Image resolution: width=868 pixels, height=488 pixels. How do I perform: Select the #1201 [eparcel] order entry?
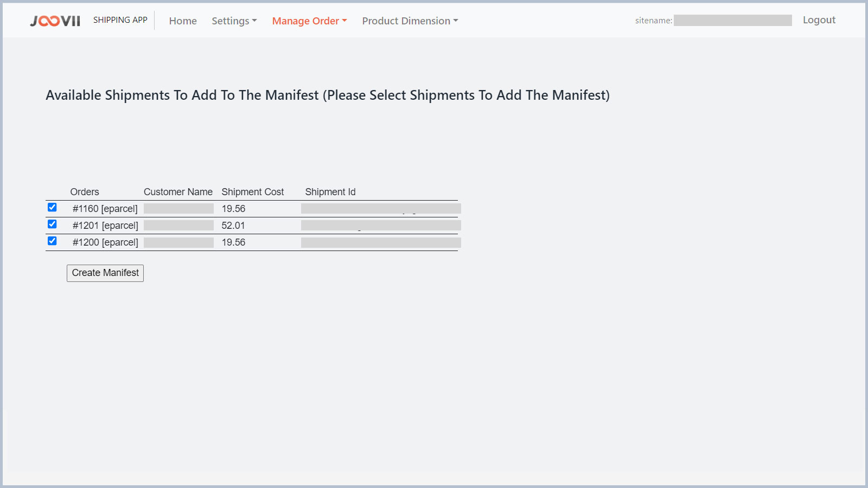click(105, 226)
